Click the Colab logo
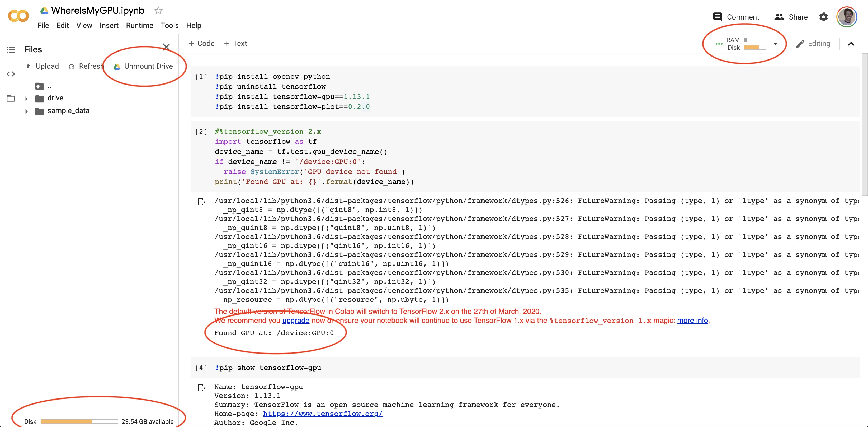 (18, 16)
